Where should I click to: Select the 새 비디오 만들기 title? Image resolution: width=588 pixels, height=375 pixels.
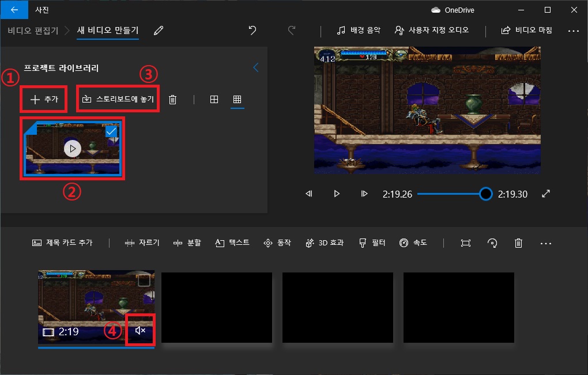[x=108, y=31]
